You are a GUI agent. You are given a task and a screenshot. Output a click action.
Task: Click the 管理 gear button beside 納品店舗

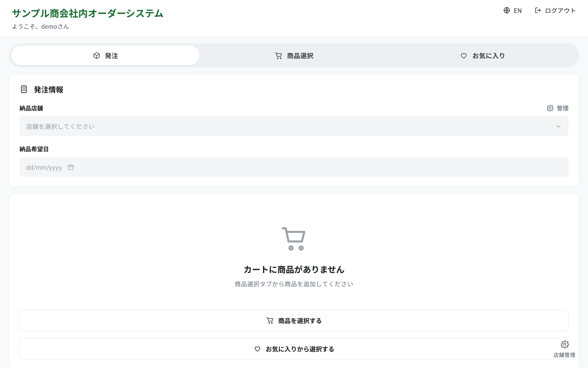click(557, 108)
